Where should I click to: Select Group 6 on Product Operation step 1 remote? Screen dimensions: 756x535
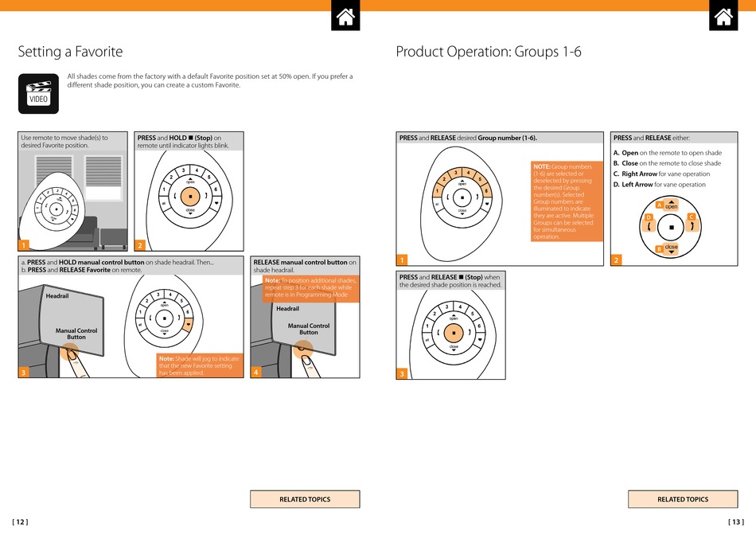tap(485, 191)
